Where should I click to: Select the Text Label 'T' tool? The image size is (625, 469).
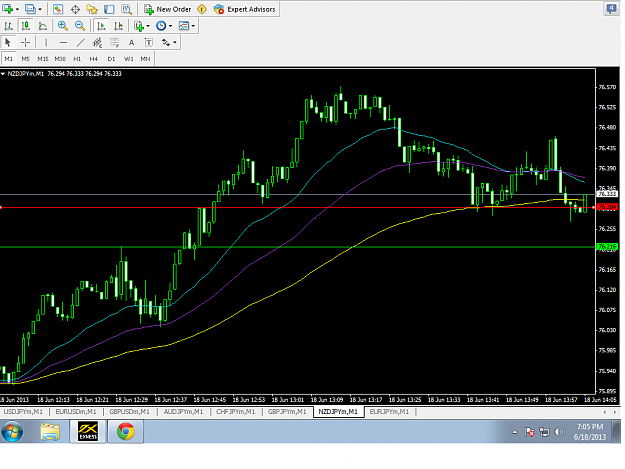148,42
